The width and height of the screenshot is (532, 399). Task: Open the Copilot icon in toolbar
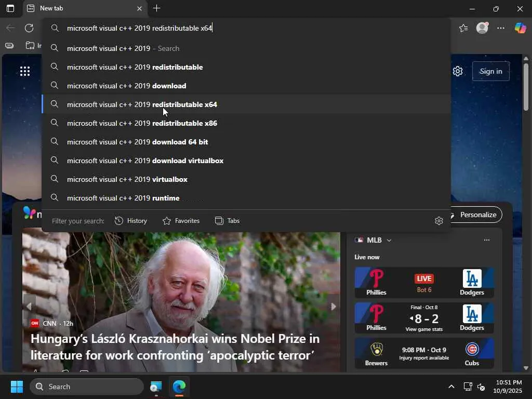click(x=520, y=28)
